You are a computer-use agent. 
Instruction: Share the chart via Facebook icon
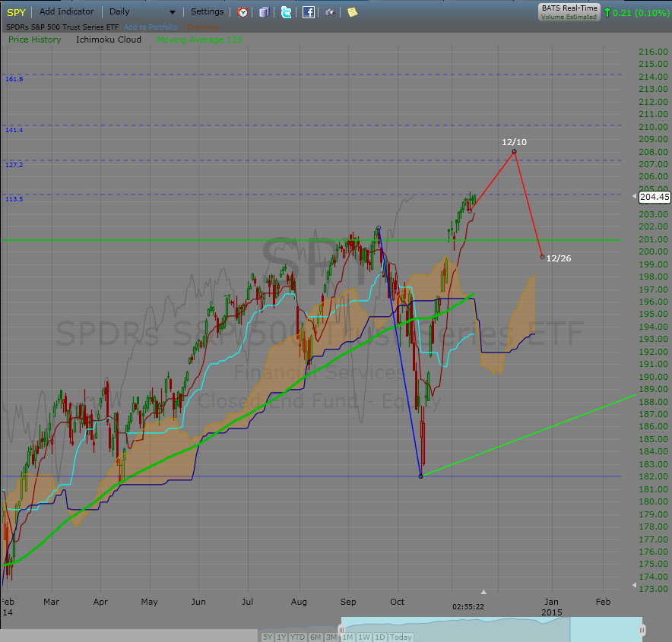coord(308,12)
